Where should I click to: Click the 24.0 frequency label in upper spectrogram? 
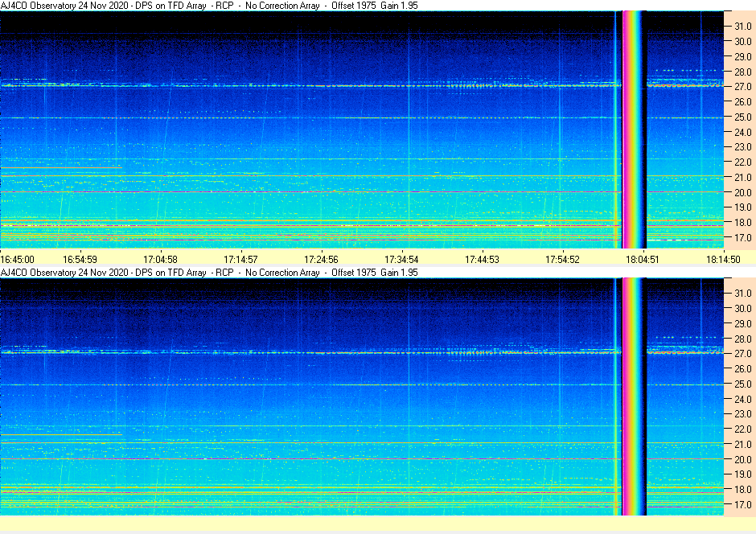743,132
